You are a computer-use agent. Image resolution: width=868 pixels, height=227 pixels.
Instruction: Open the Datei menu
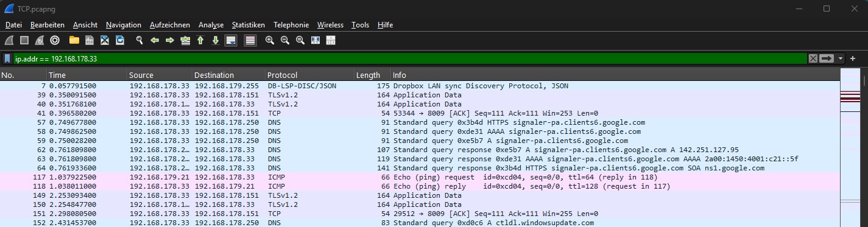pyautogui.click(x=13, y=25)
